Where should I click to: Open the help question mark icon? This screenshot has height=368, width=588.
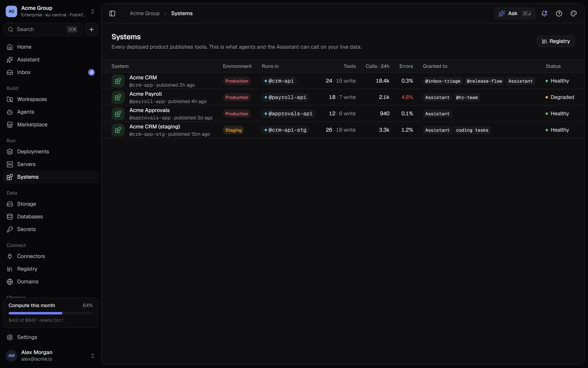[x=559, y=13]
